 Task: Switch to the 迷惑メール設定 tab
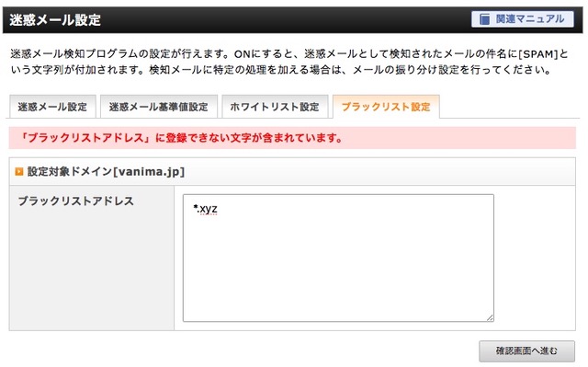(52, 107)
